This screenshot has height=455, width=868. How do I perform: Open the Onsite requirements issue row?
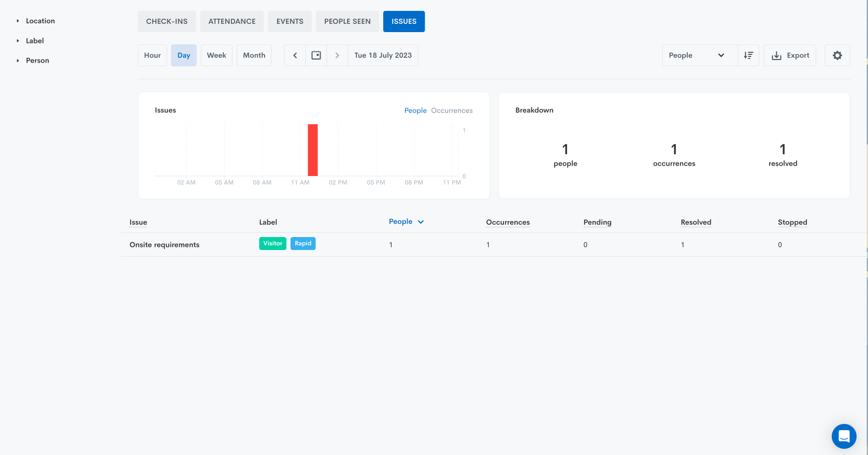494,245
